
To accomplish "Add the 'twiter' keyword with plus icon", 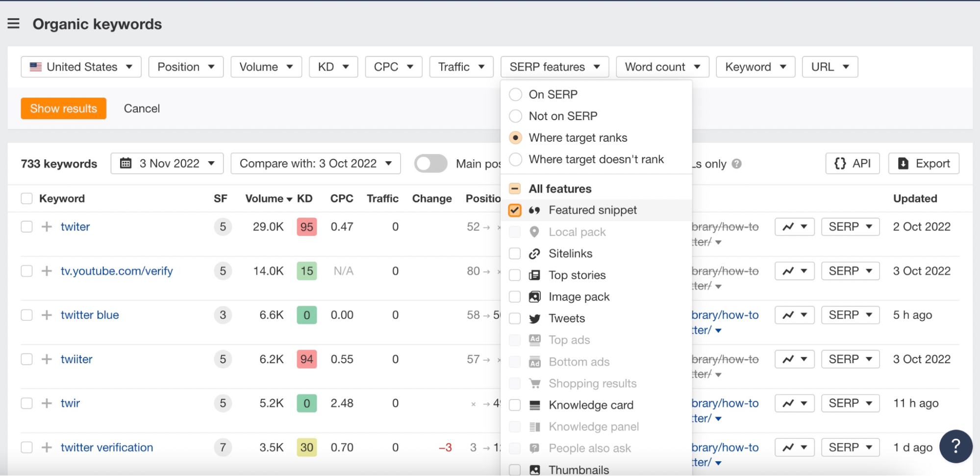I will (47, 226).
